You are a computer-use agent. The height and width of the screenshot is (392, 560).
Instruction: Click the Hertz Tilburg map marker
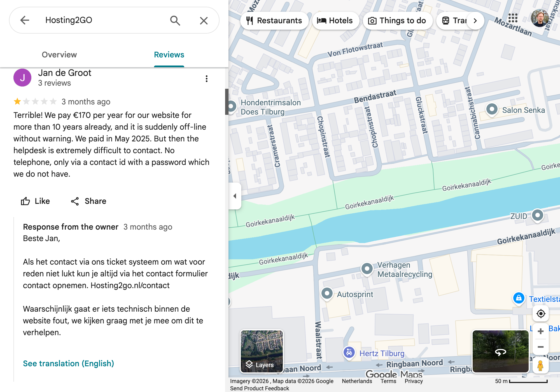coord(349,353)
